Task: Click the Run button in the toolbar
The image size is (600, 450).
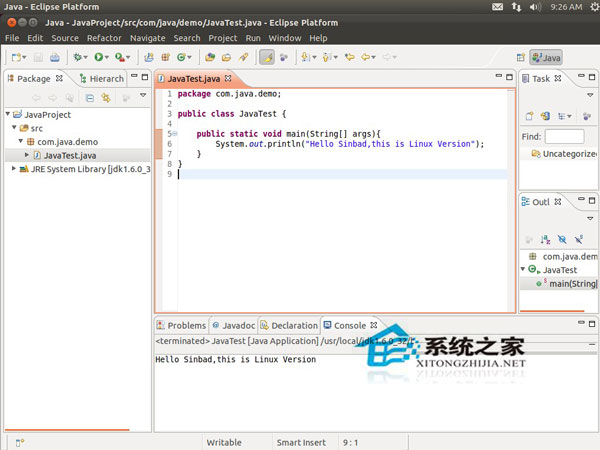Action: click(99, 57)
